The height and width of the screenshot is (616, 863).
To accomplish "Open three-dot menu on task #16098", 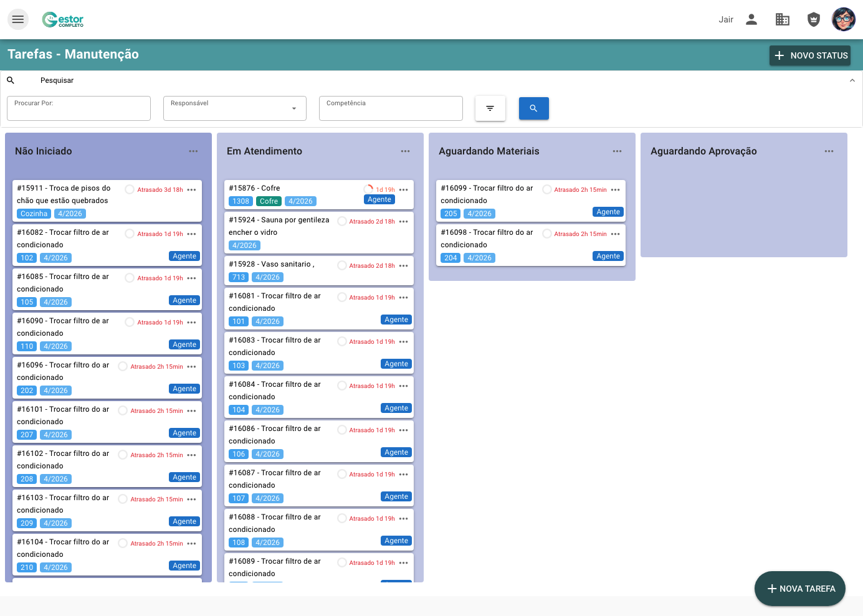I will [616, 234].
